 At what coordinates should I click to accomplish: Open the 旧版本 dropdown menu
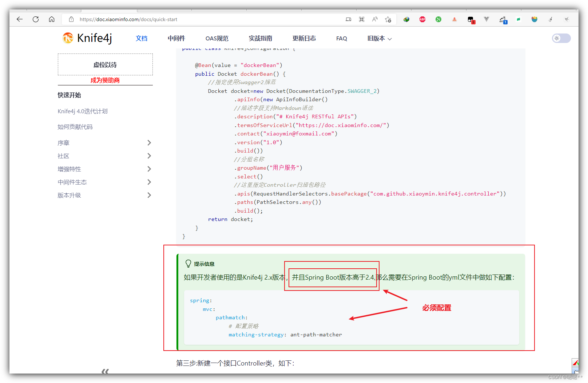[x=380, y=38]
